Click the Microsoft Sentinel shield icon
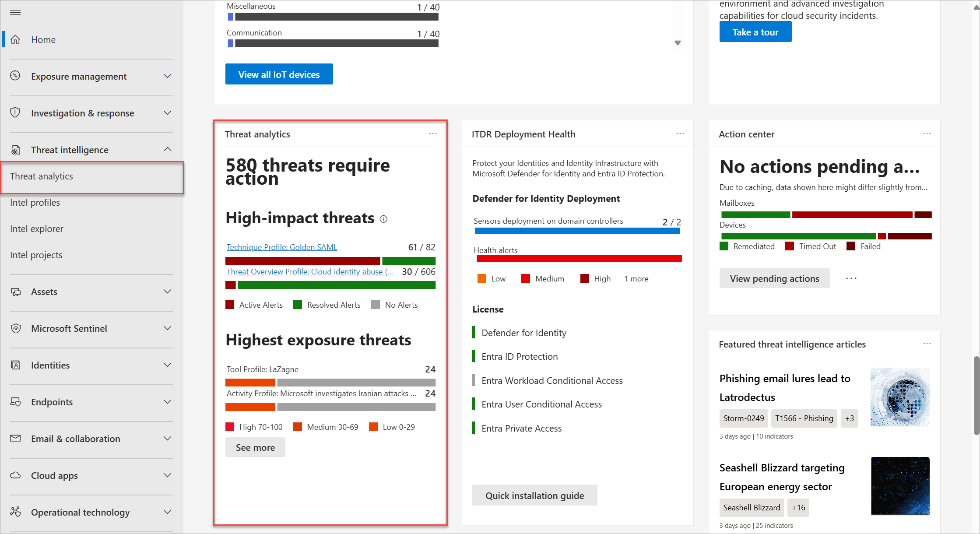This screenshot has height=534, width=980. pos(16,328)
